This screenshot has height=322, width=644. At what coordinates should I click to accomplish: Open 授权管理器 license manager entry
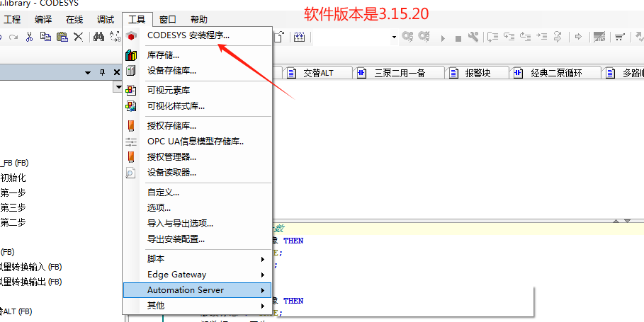click(x=198, y=156)
